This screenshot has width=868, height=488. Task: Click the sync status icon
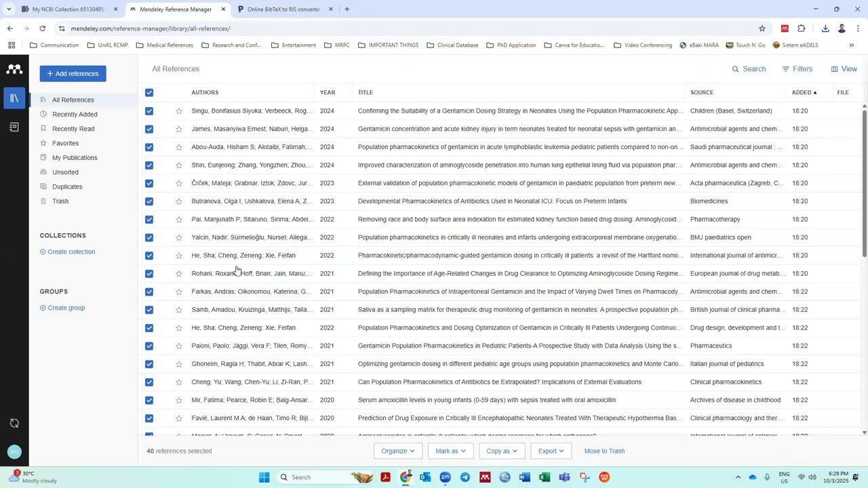tap(14, 423)
